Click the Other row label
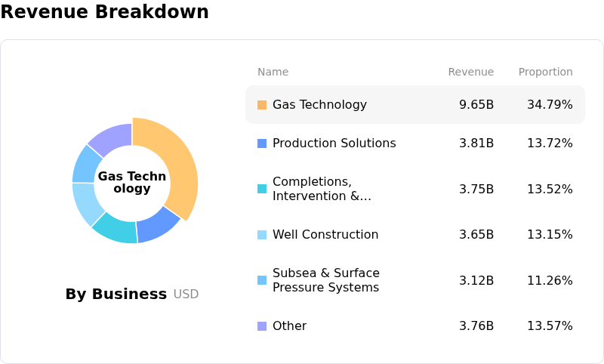 pyautogui.click(x=289, y=326)
